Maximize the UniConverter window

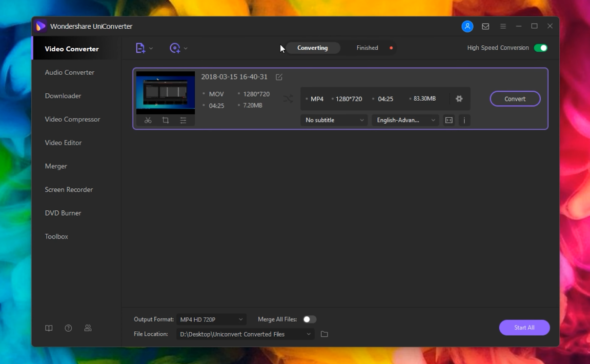pyautogui.click(x=534, y=26)
